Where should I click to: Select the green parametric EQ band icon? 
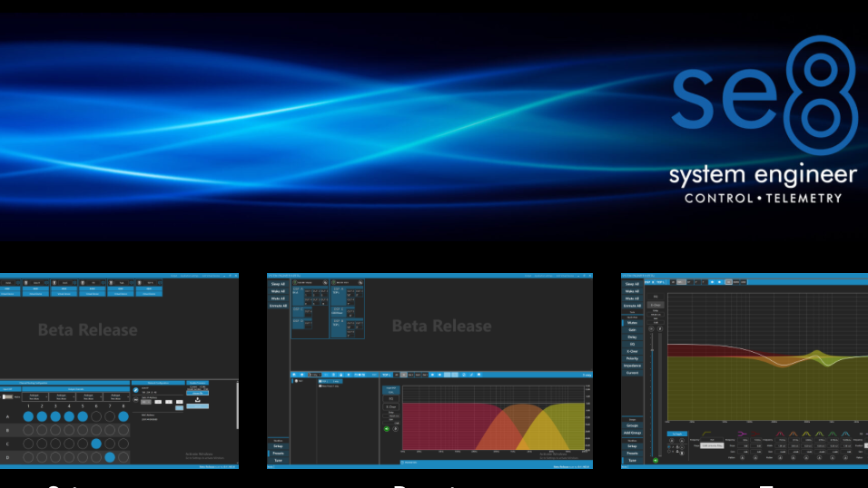pyautogui.click(x=832, y=434)
